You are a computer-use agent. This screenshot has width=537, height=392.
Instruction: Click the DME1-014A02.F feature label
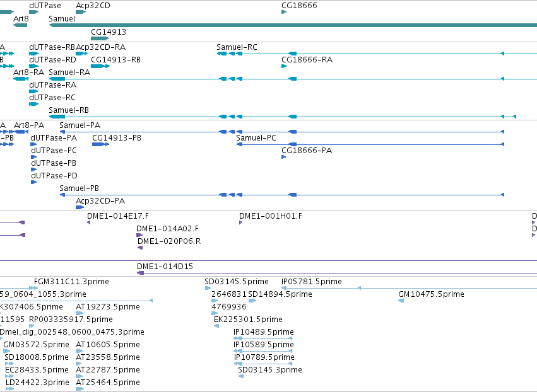167,229
